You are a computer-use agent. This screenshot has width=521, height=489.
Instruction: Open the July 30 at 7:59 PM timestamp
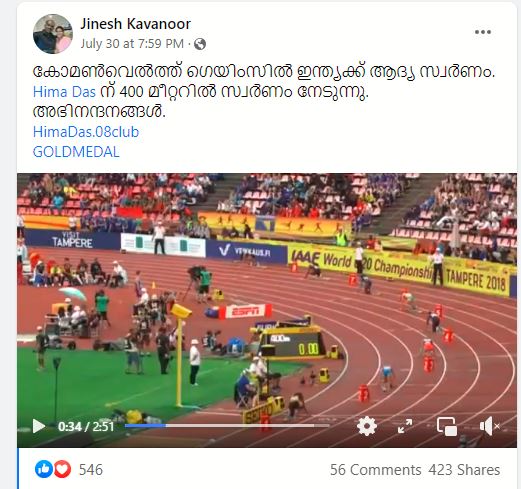[132, 44]
